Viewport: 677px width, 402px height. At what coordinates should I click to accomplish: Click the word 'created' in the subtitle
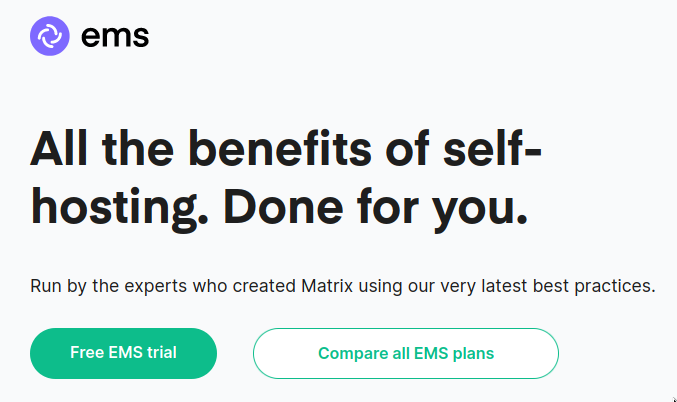[264, 286]
